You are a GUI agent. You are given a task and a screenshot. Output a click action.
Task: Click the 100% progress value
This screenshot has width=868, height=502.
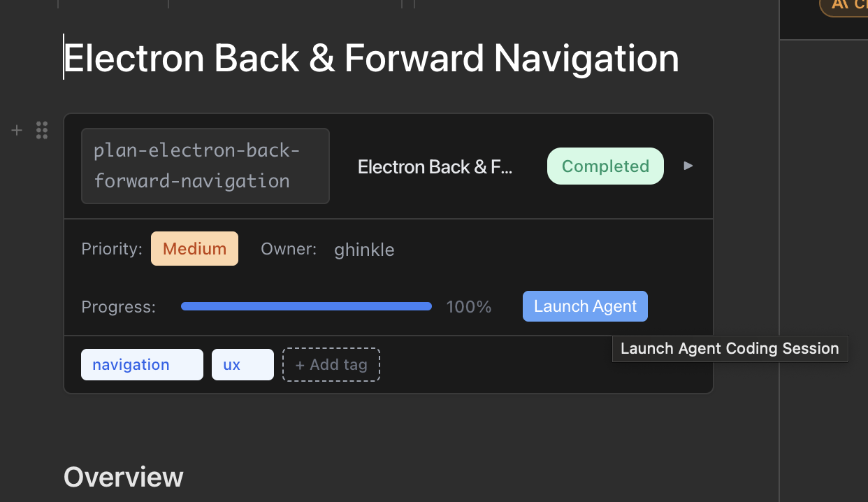coord(469,307)
